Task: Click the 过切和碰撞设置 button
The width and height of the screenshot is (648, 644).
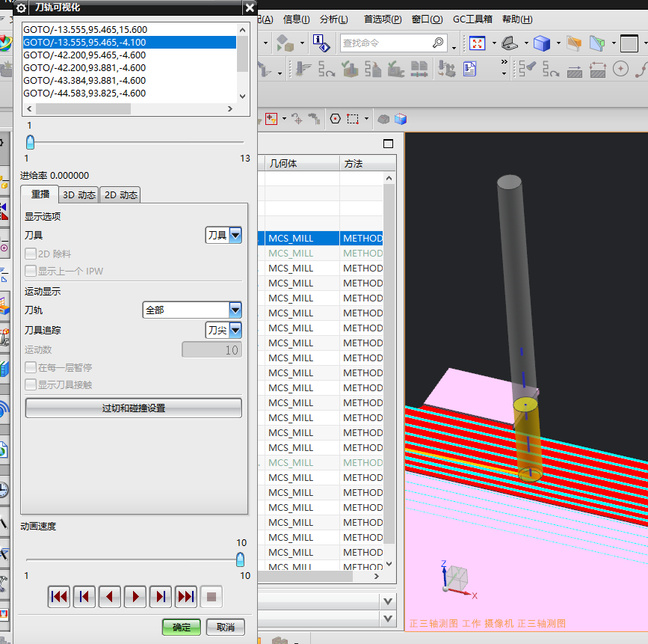Action: (134, 408)
